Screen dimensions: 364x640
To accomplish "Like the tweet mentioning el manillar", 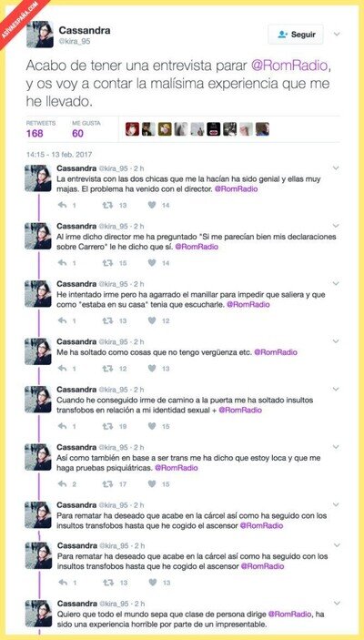I will click(152, 320).
